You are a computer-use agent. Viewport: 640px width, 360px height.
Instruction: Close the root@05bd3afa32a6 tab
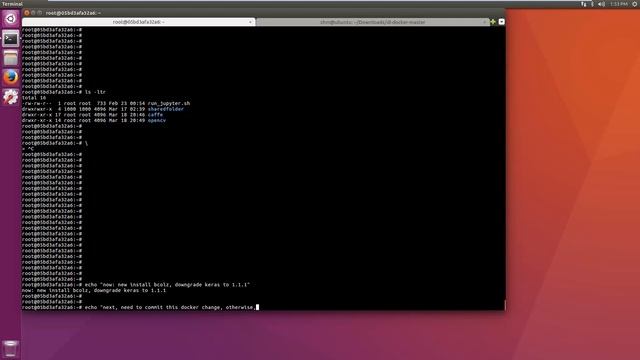pyautogui.click(x=250, y=22)
